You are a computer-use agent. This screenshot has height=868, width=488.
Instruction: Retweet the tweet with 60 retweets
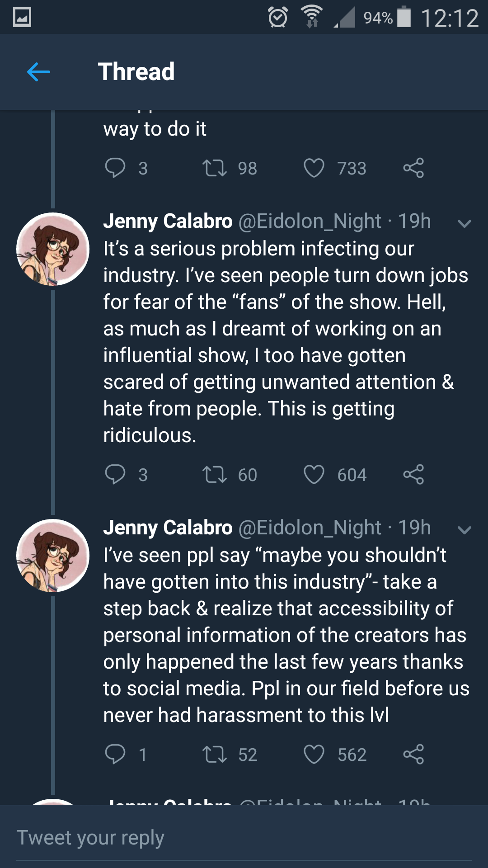215,475
